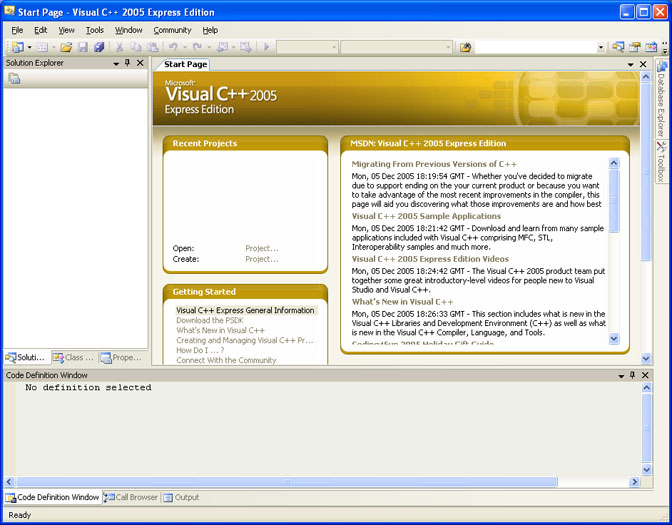Screen dimensions: 672x525
Task: Open What's New in Visual C++ MSDN headline
Action: (402, 302)
